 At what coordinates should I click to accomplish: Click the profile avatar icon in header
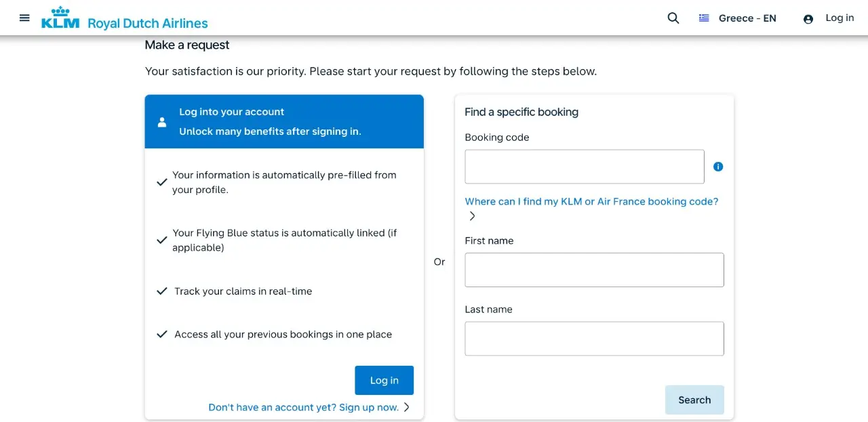[808, 19]
